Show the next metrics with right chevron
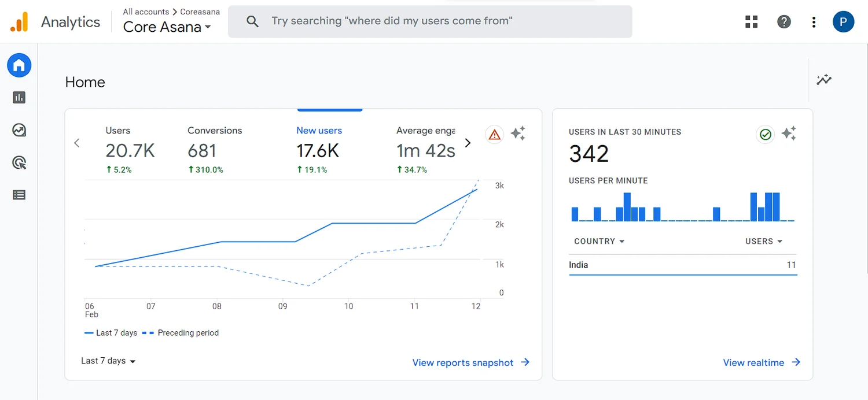Viewport: 868px width, 400px height. 468,143
